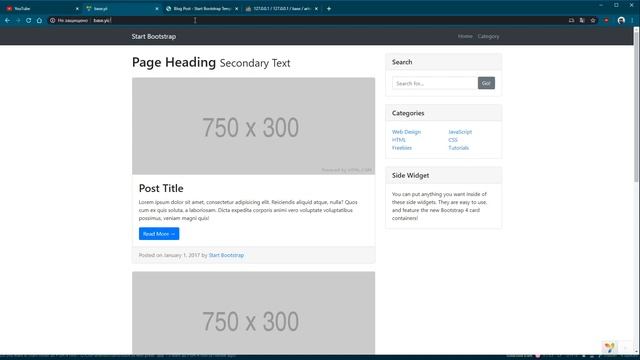Image resolution: width=640 pixels, height=360 pixels.
Task: Click the browser forward arrow
Action: pos(18,20)
